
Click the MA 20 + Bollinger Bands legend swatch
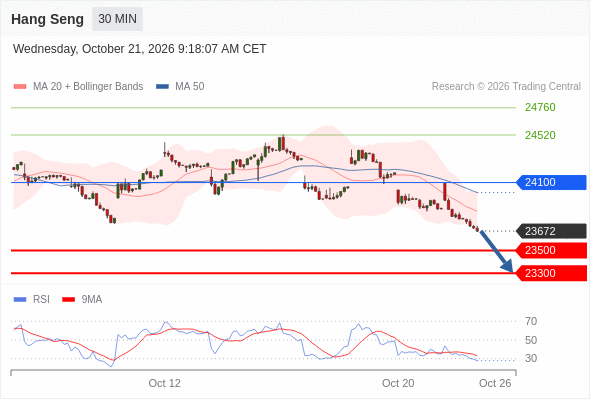[x=20, y=87]
